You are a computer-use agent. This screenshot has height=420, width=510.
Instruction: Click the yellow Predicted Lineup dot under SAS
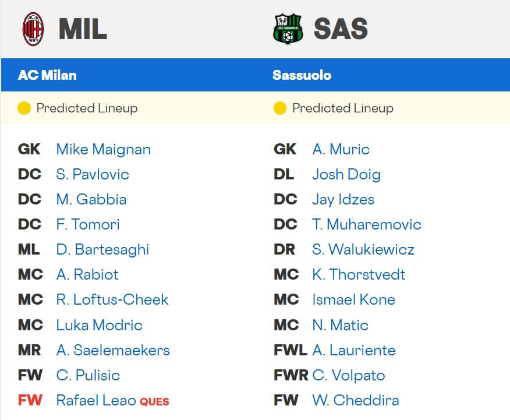pyautogui.click(x=280, y=108)
